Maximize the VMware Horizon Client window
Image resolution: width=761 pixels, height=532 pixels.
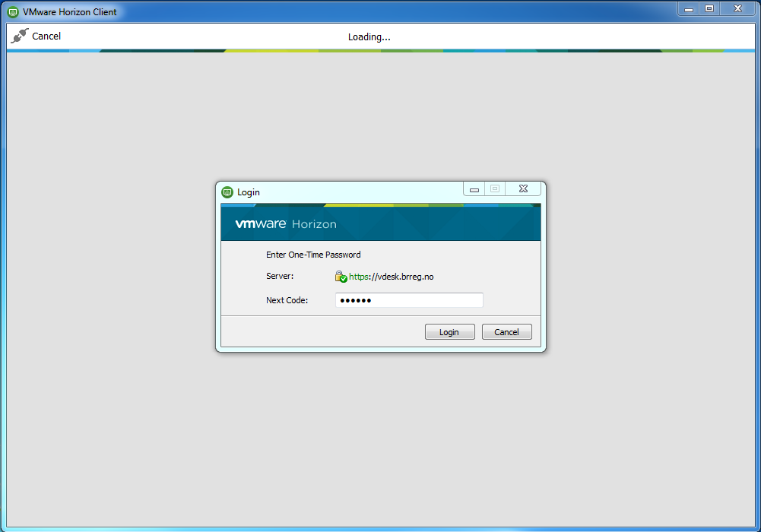click(709, 8)
